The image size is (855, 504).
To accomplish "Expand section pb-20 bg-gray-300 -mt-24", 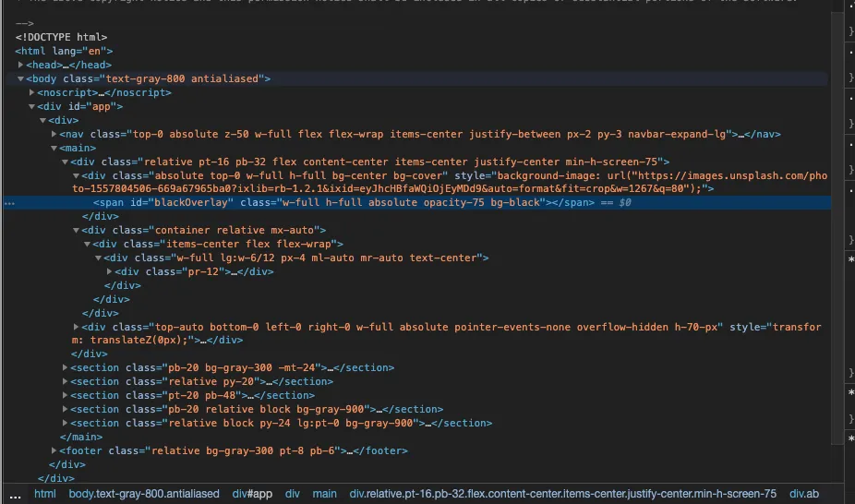I will pos(65,367).
